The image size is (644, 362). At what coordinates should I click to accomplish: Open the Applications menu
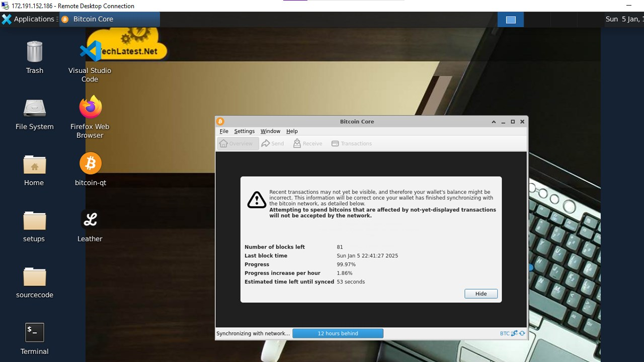point(28,19)
